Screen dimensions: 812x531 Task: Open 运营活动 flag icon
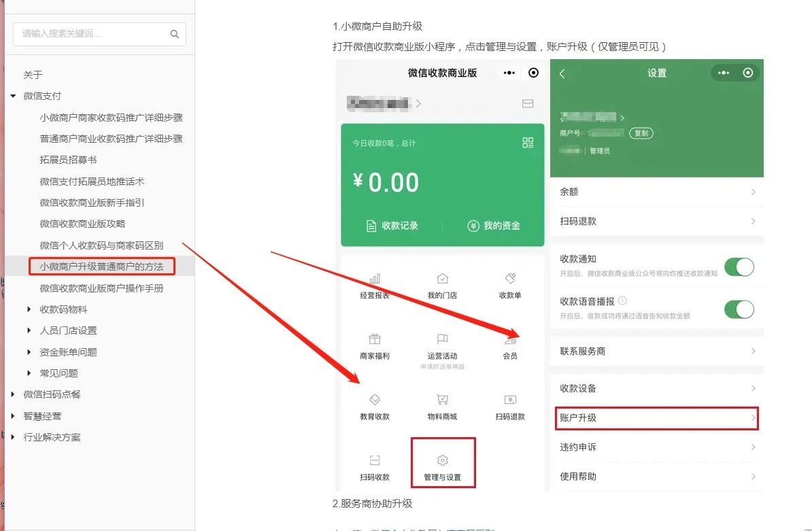tap(442, 339)
